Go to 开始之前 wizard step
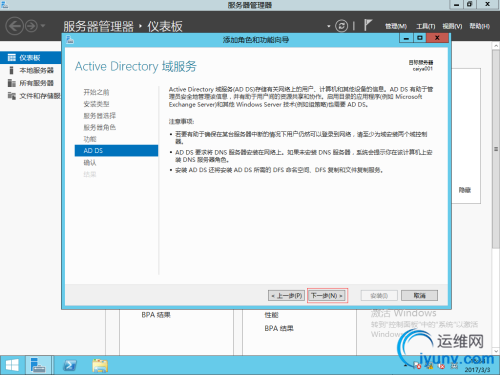The height and width of the screenshot is (375, 500). [96, 92]
